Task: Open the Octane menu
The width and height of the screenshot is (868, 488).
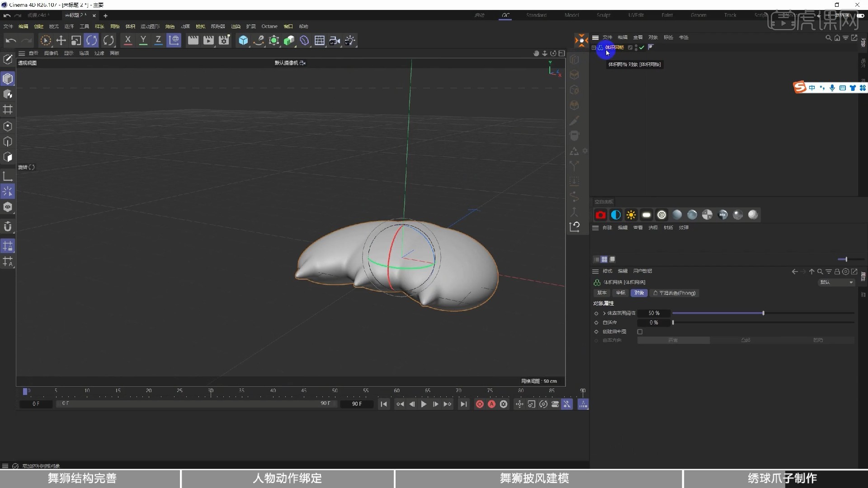Action: point(269,26)
